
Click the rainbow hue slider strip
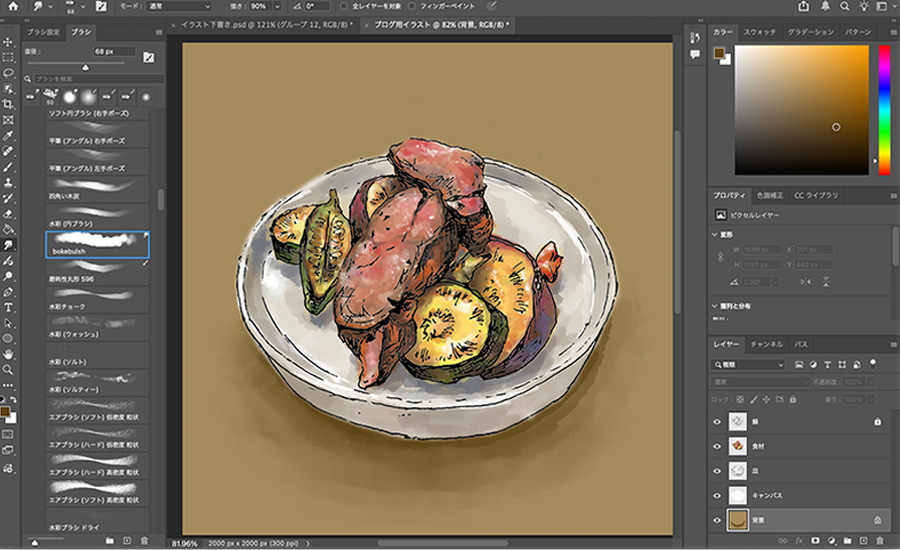(x=884, y=110)
